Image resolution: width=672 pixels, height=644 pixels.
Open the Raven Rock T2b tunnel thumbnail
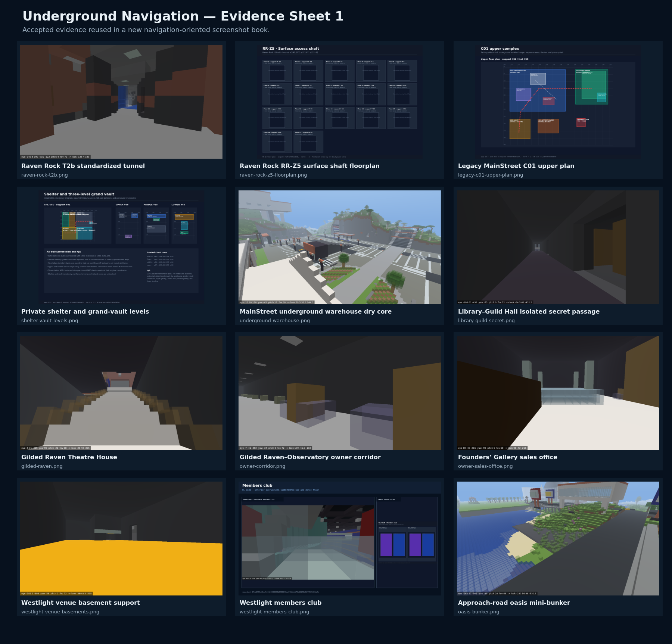click(121, 102)
